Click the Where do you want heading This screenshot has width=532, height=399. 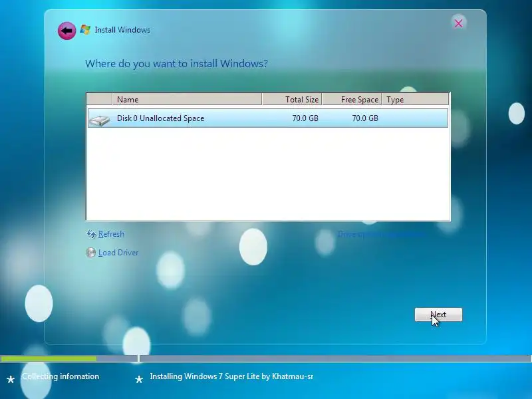tap(176, 63)
